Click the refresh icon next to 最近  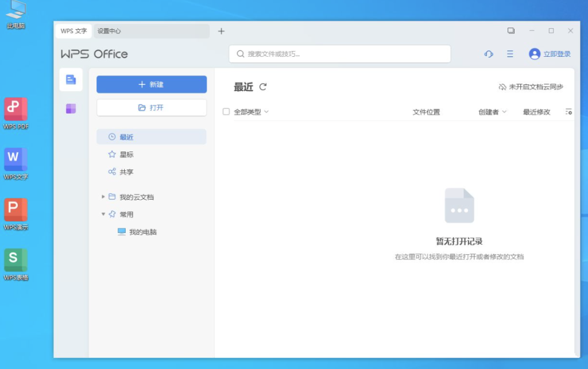[x=263, y=87]
